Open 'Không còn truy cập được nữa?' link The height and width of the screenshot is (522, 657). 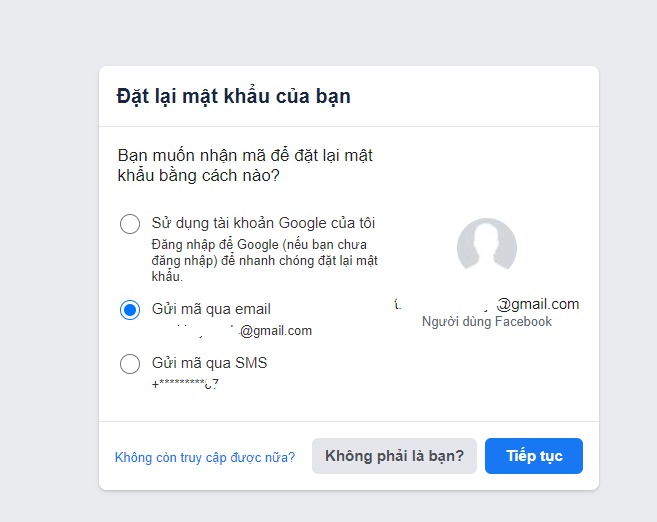point(205,457)
